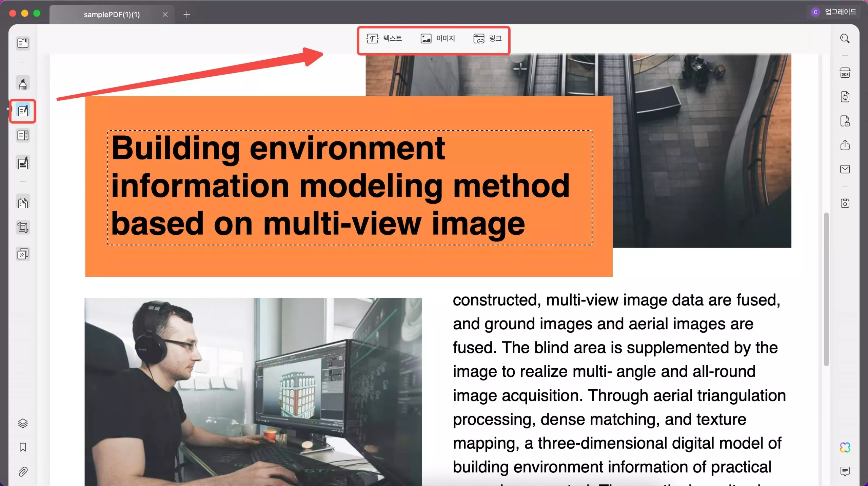Run OCR text recognition
The height and width of the screenshot is (486, 868).
(845, 73)
